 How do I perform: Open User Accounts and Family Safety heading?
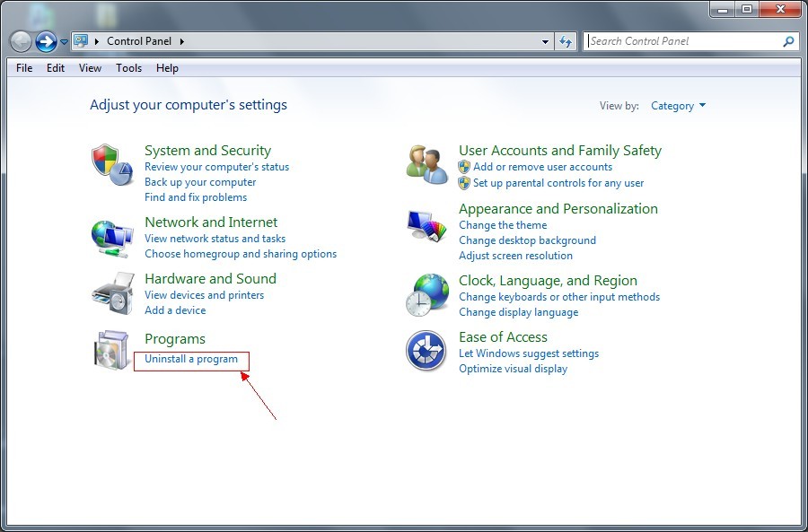[560, 151]
